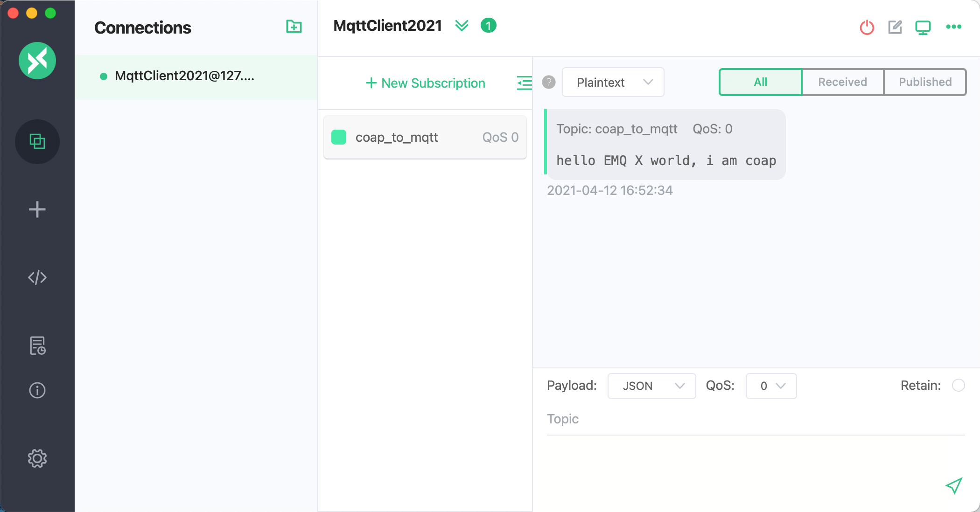This screenshot has height=512, width=980.
Task: Open the edit connection pencil icon
Action: [x=895, y=27]
